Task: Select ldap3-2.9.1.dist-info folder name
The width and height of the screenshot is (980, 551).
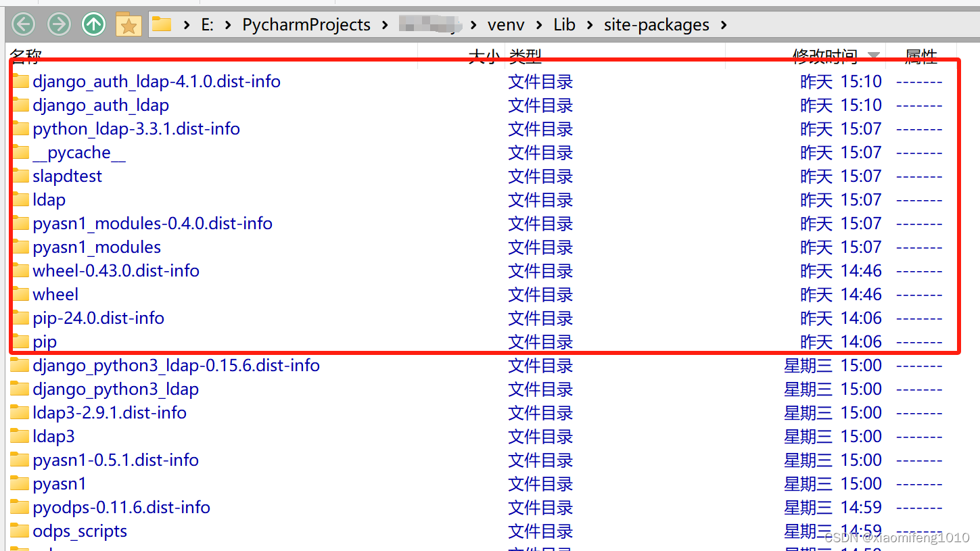Action: (110, 413)
